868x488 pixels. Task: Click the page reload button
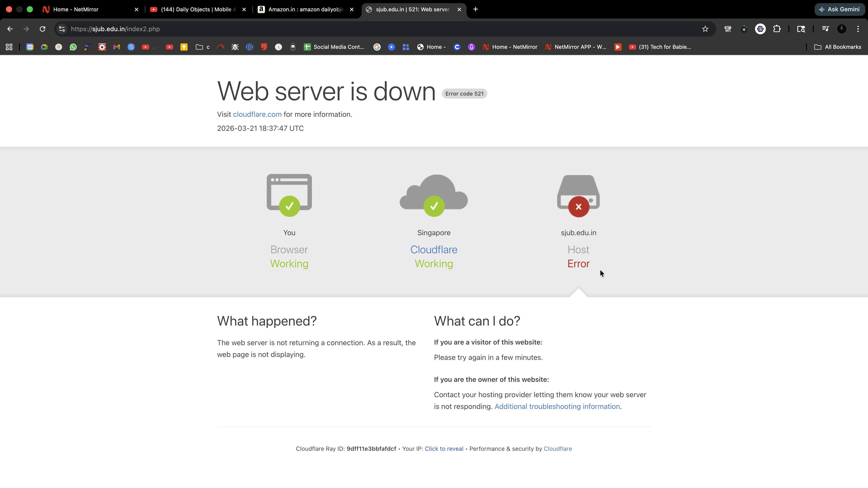tap(42, 29)
